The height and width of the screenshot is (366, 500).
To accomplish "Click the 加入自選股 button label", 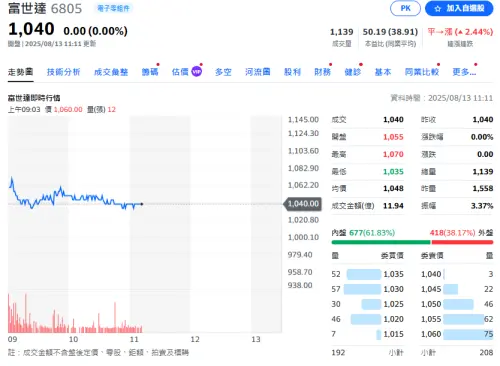I will point(465,8).
